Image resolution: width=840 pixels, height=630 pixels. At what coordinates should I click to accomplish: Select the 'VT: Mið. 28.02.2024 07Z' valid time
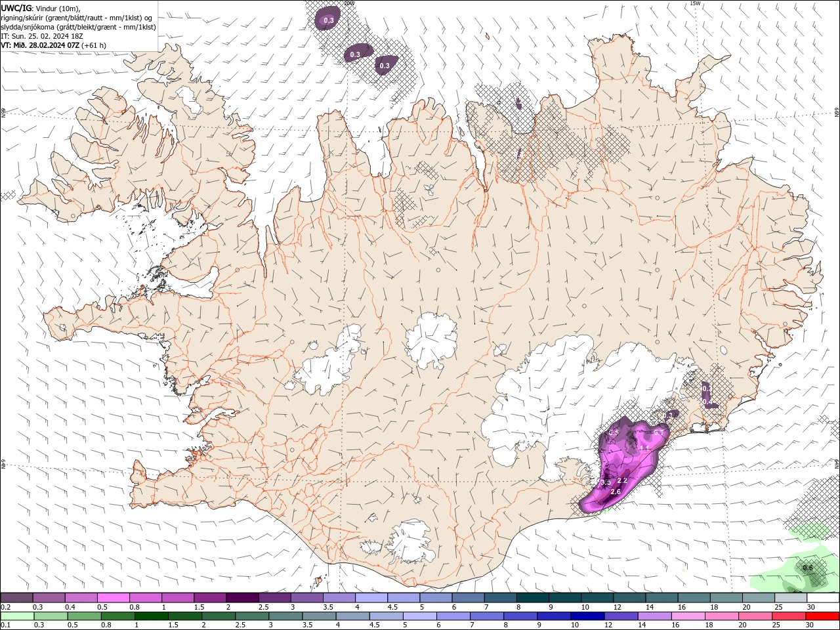pos(40,45)
